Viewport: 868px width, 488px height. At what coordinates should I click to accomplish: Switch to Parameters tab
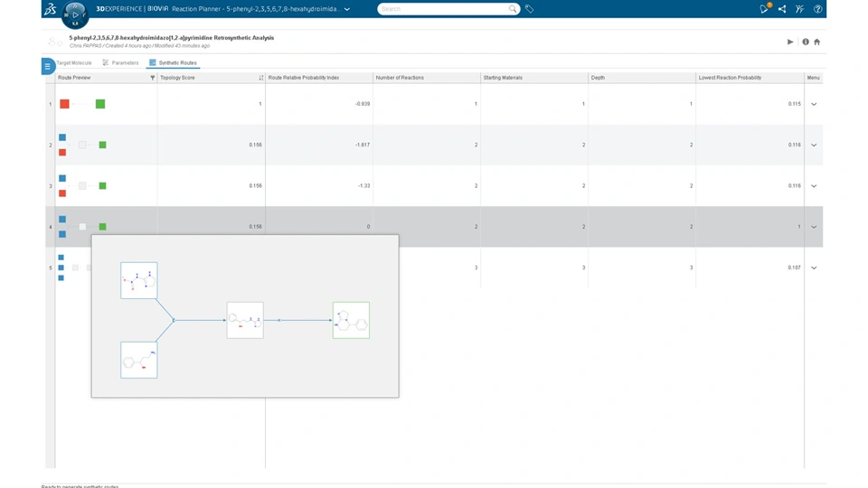pyautogui.click(x=120, y=63)
